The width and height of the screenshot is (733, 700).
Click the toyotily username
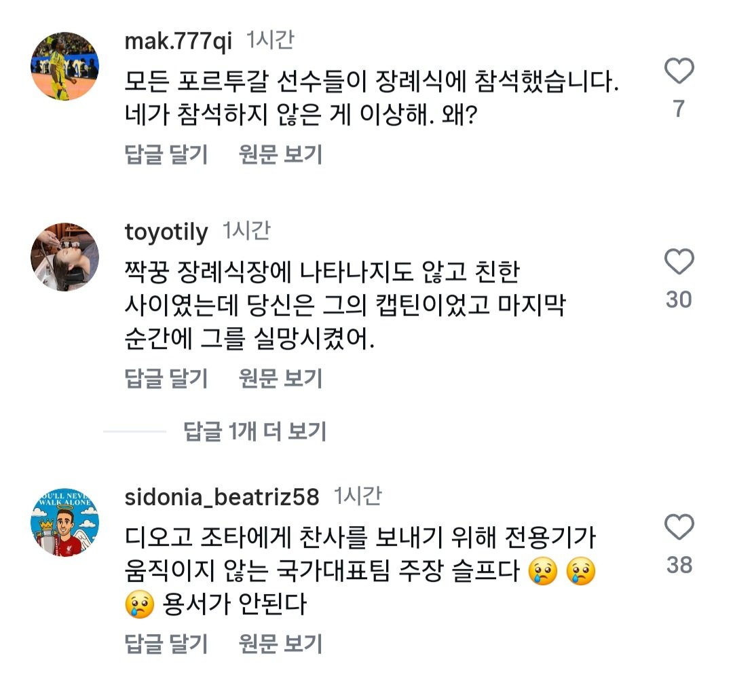pyautogui.click(x=166, y=232)
